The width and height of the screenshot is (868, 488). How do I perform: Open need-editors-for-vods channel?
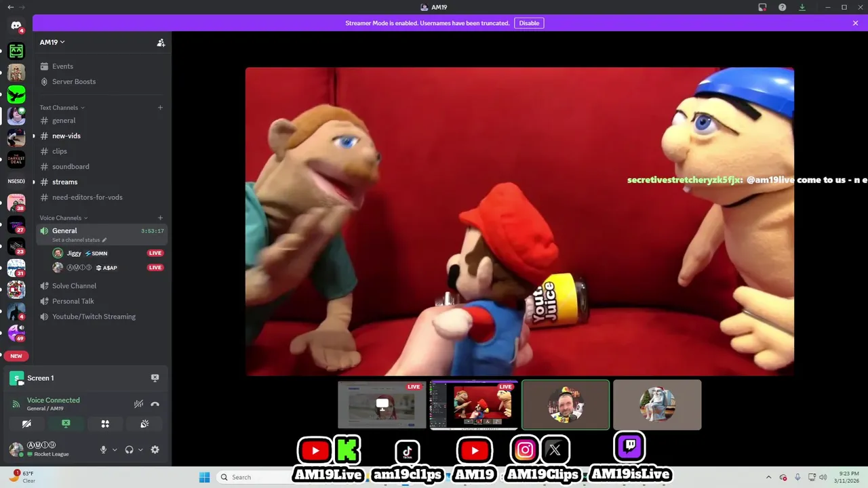pos(102,197)
